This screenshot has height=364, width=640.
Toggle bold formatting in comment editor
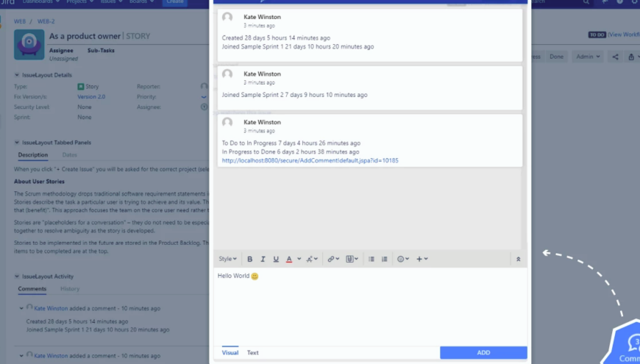tap(250, 259)
